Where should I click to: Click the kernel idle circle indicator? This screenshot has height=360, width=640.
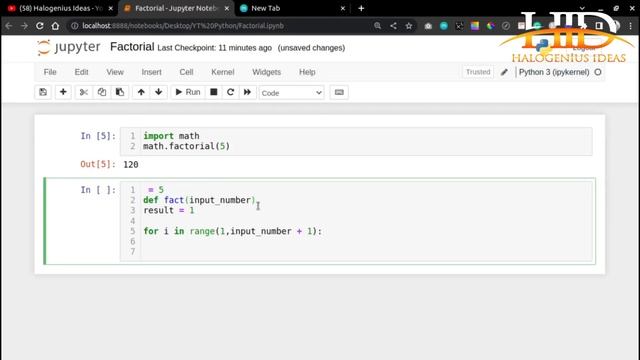coord(598,72)
